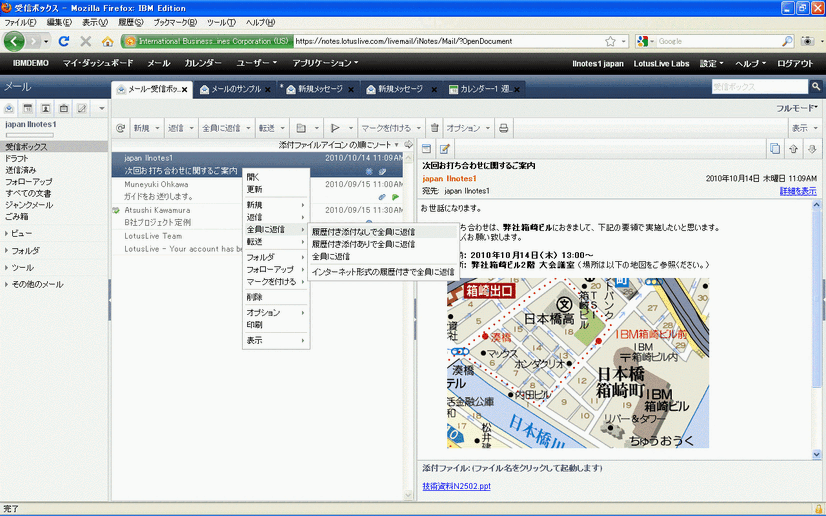Open ブックマーク menu in Firefox menu bar
Image resolution: width=826 pixels, height=516 pixels.
(x=175, y=22)
